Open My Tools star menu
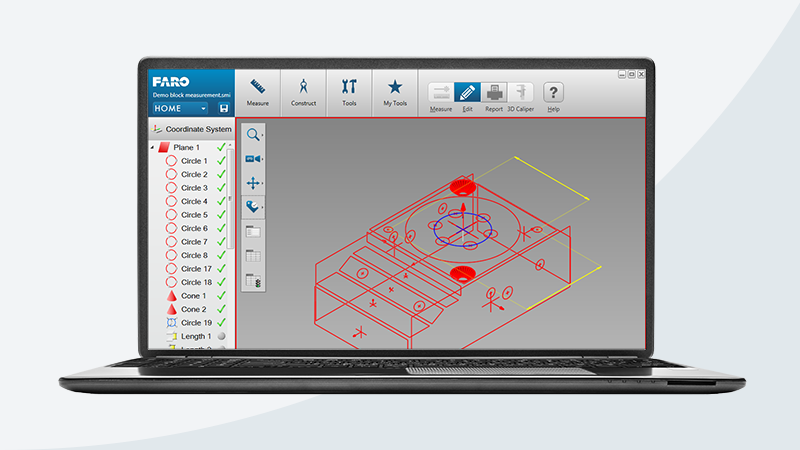Viewport: 800px width, 450px height. pos(395,92)
